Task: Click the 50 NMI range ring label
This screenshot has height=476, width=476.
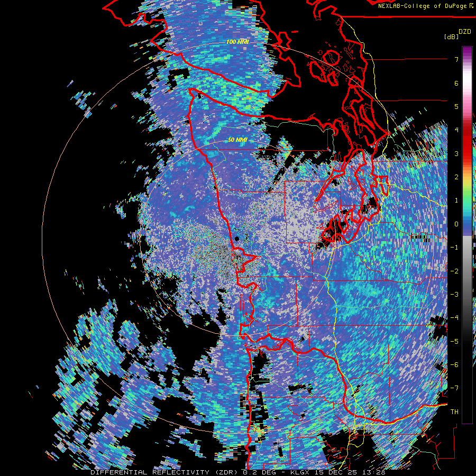Action: (237, 140)
